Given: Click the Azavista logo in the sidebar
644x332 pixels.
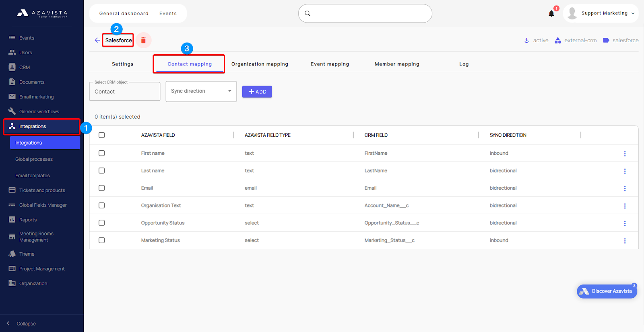Looking at the screenshot, I should pyautogui.click(x=42, y=13).
